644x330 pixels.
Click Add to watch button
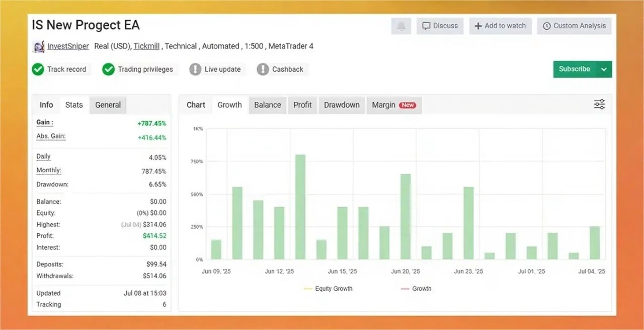click(500, 26)
